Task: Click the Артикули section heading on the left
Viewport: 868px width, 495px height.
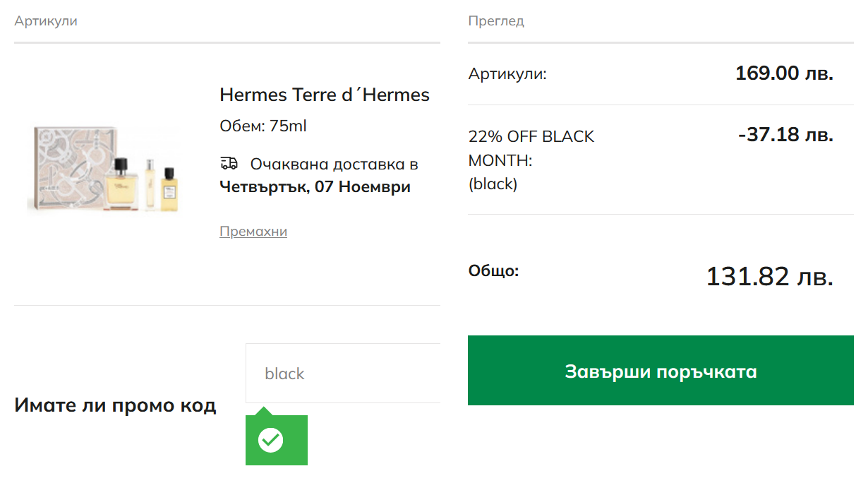Action: [x=46, y=21]
